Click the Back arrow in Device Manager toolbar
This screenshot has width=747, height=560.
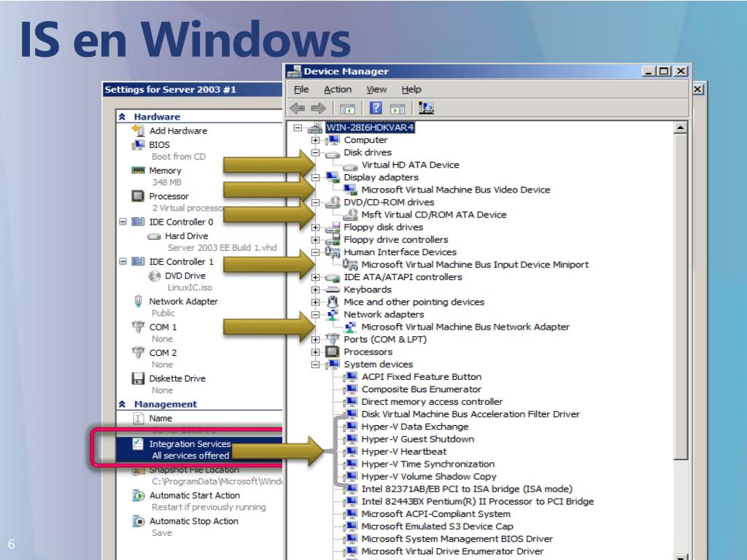coord(298,109)
